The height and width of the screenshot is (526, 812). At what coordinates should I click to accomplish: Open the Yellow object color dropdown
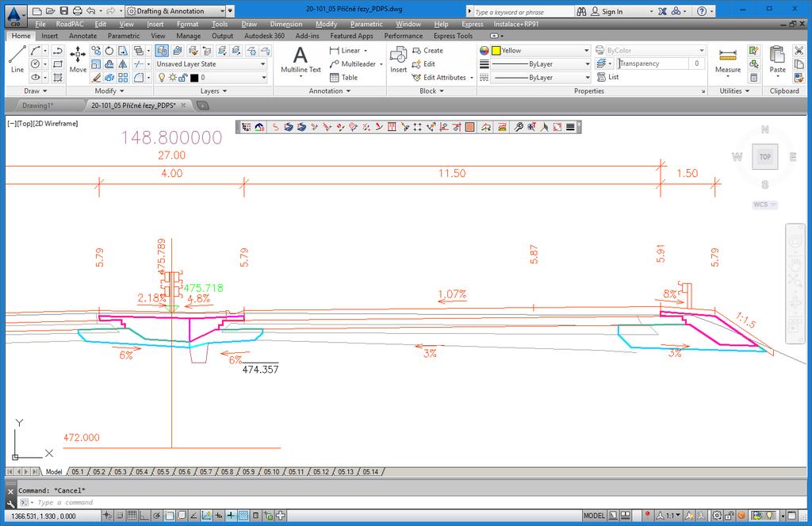(540, 51)
